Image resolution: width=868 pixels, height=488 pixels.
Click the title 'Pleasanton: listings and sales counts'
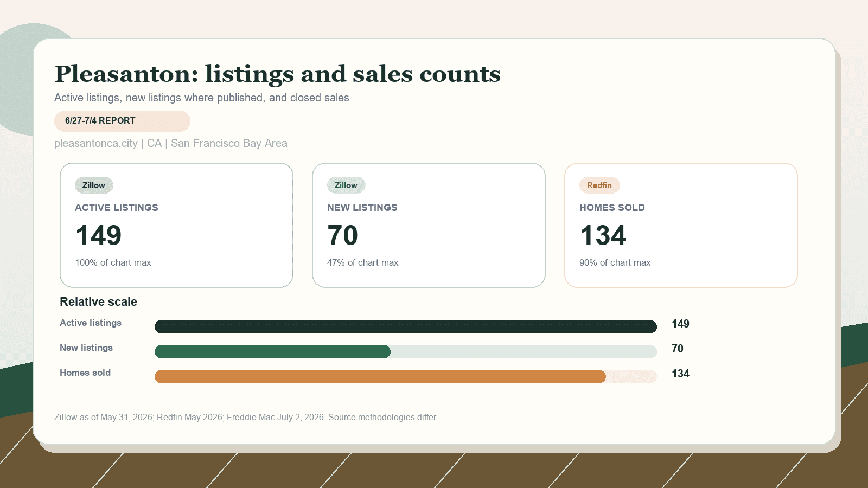point(277,74)
